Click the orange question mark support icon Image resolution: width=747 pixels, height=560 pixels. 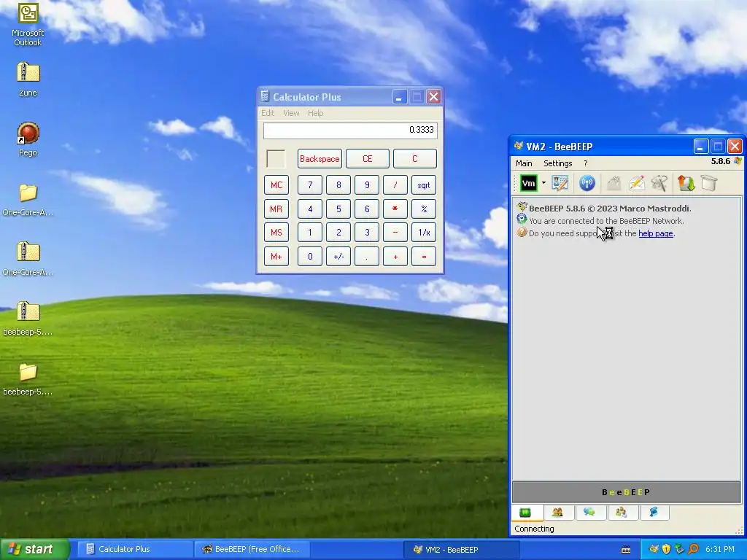point(522,233)
